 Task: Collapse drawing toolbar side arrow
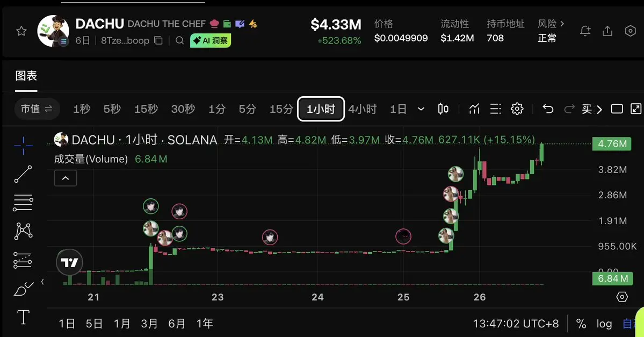tap(42, 282)
